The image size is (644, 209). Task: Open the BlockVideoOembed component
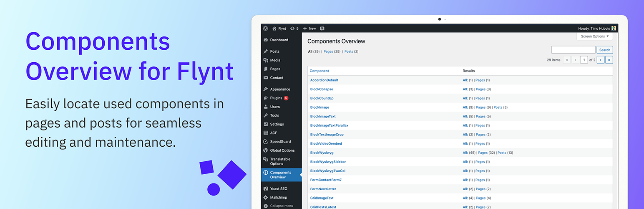326,144
